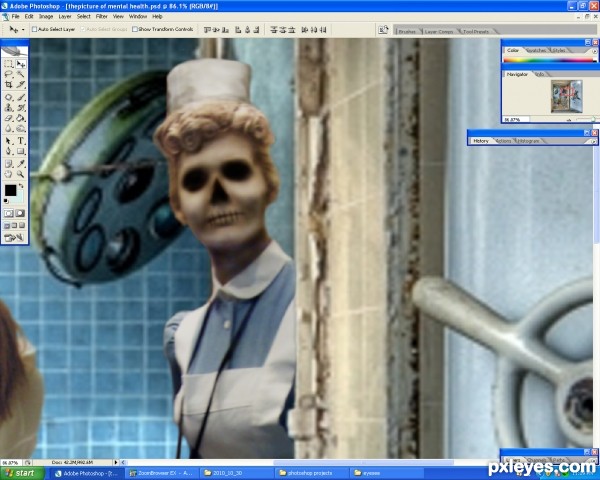Image resolution: width=600 pixels, height=480 pixels.
Task: Pick color from Color palette spectrum ramp
Action: click(x=549, y=60)
